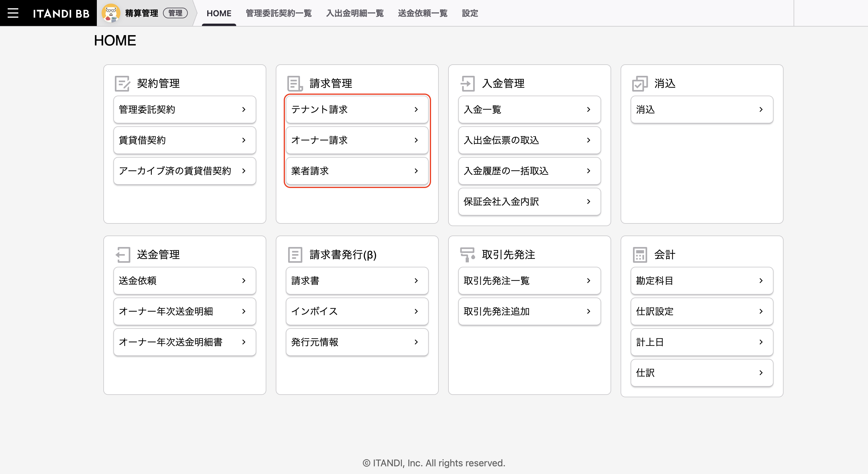Click the HOME page heading
Screen dimensions: 868x474
pos(115,40)
